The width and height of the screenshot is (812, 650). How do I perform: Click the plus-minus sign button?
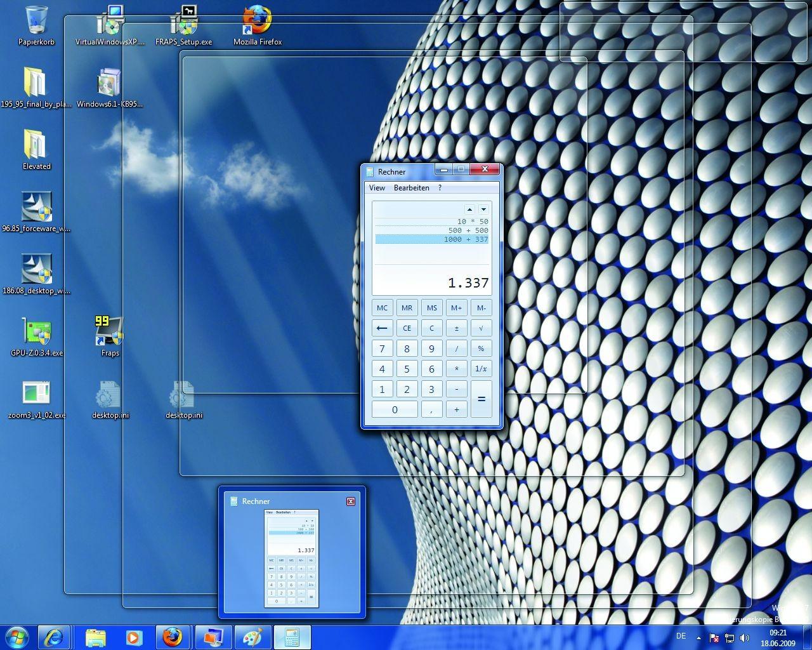coord(456,328)
